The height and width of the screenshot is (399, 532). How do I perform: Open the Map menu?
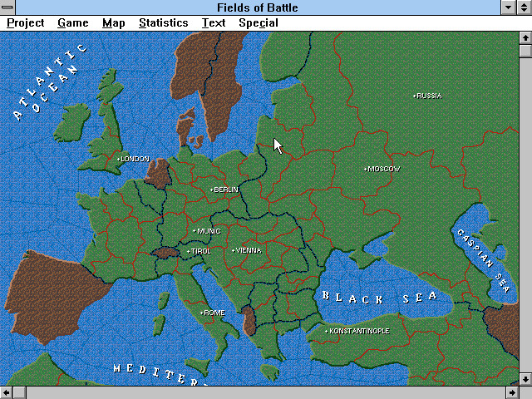[114, 23]
